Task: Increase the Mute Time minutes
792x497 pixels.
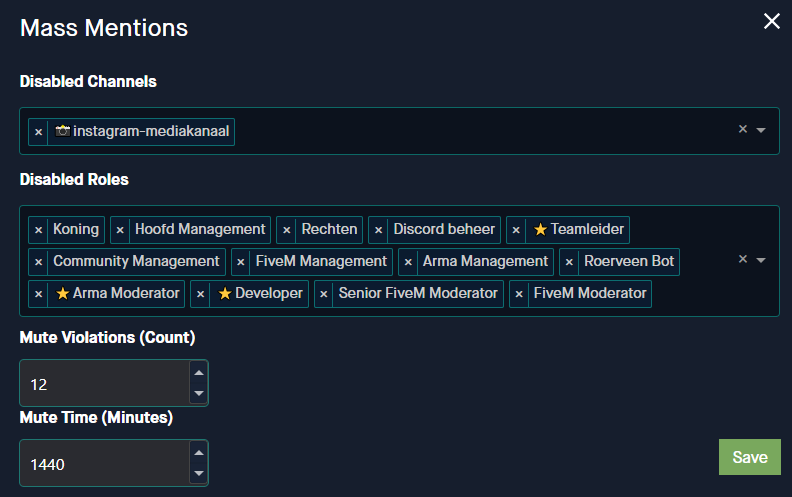Action: coord(198,453)
